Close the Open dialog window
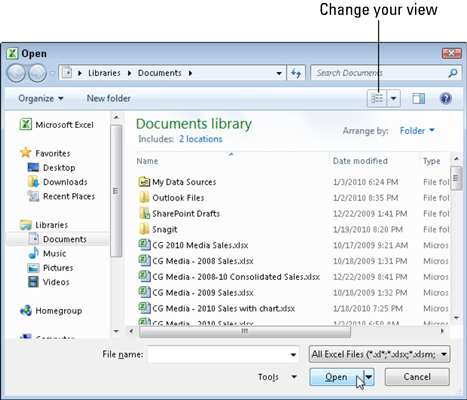Image resolution: width=467 pixels, height=400 pixels. click(451, 53)
